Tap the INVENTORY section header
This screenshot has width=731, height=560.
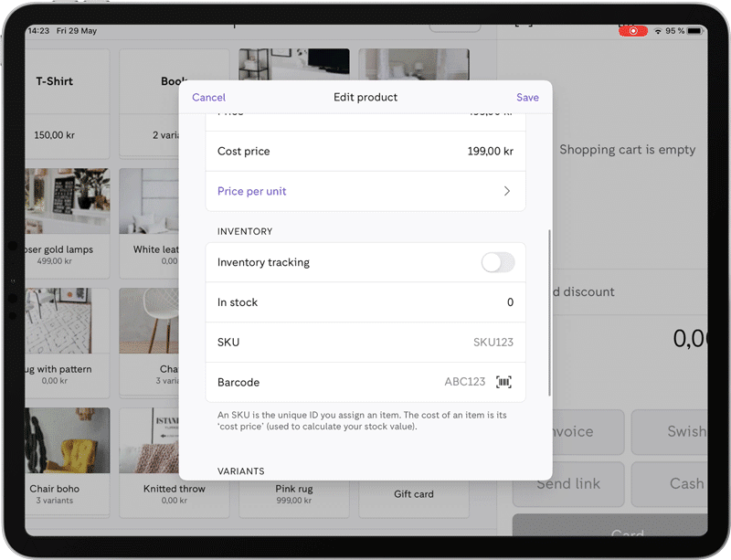[x=245, y=231]
